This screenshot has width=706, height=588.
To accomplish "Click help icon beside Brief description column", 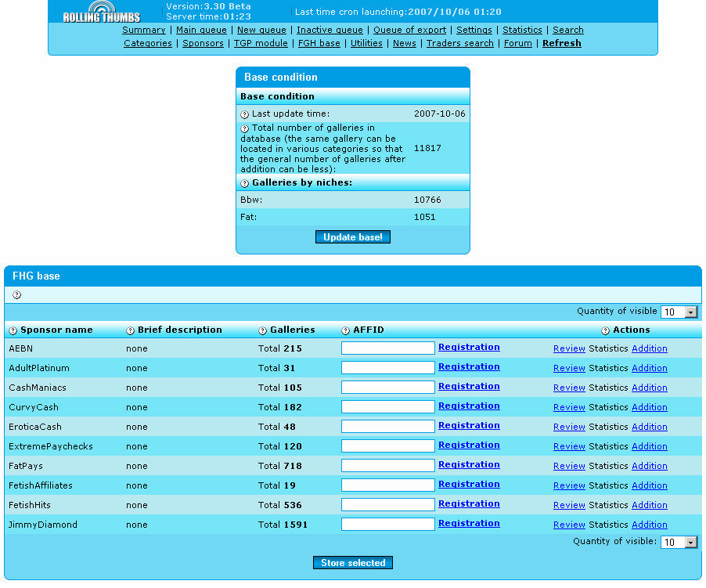I will click(x=130, y=331).
